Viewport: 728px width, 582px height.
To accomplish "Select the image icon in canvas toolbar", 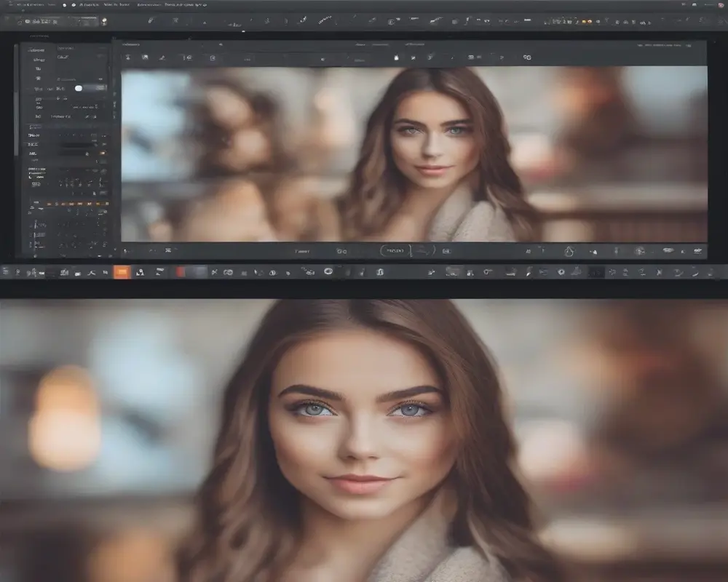I will 145,57.
